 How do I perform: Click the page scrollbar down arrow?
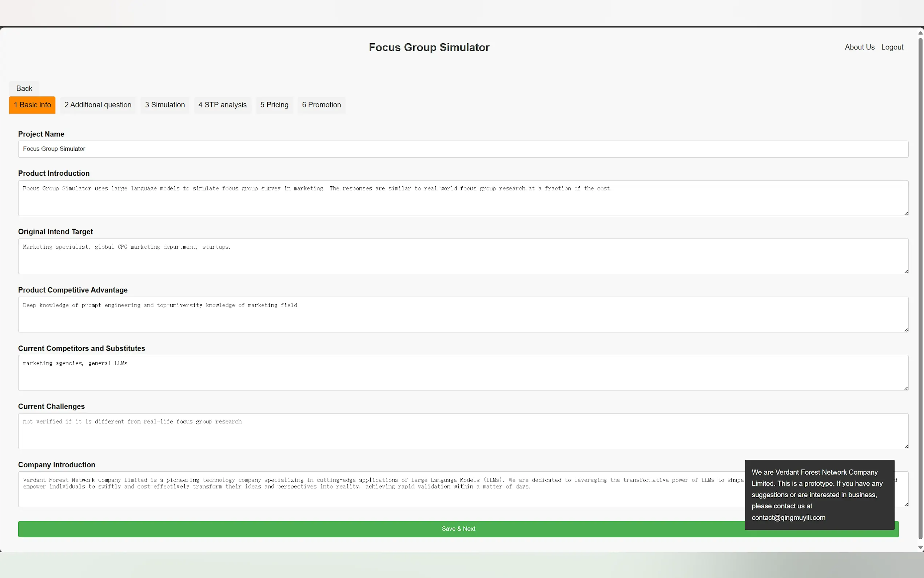[x=920, y=547]
